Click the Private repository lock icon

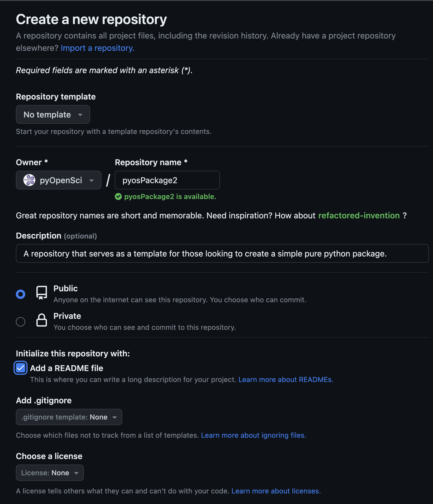42,320
